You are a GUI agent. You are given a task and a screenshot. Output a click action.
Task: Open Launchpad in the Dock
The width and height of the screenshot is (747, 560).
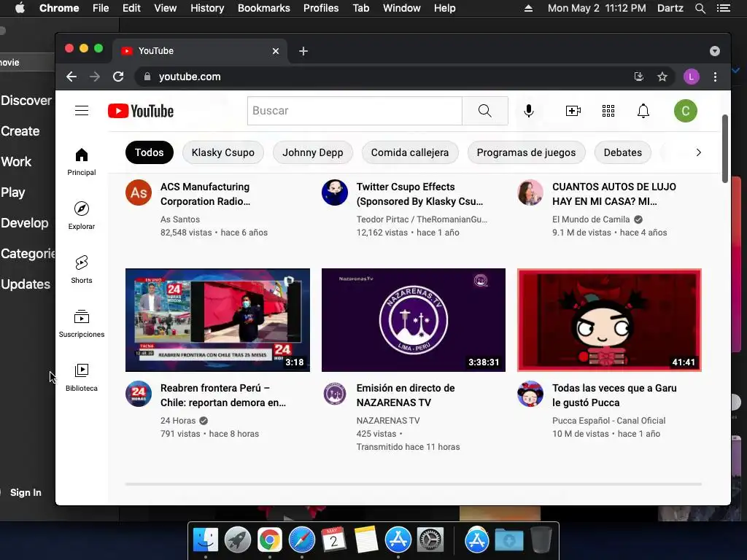click(x=238, y=540)
